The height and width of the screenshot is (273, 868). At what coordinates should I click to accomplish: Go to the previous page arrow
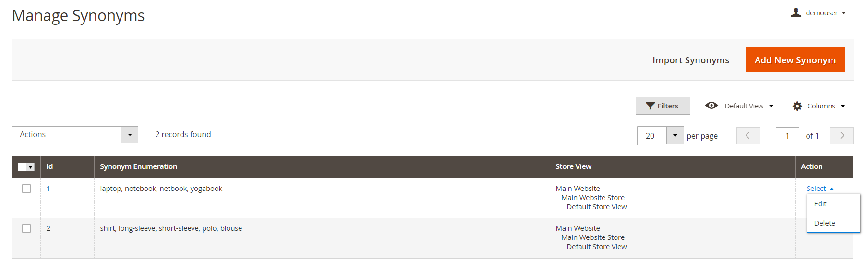click(748, 136)
